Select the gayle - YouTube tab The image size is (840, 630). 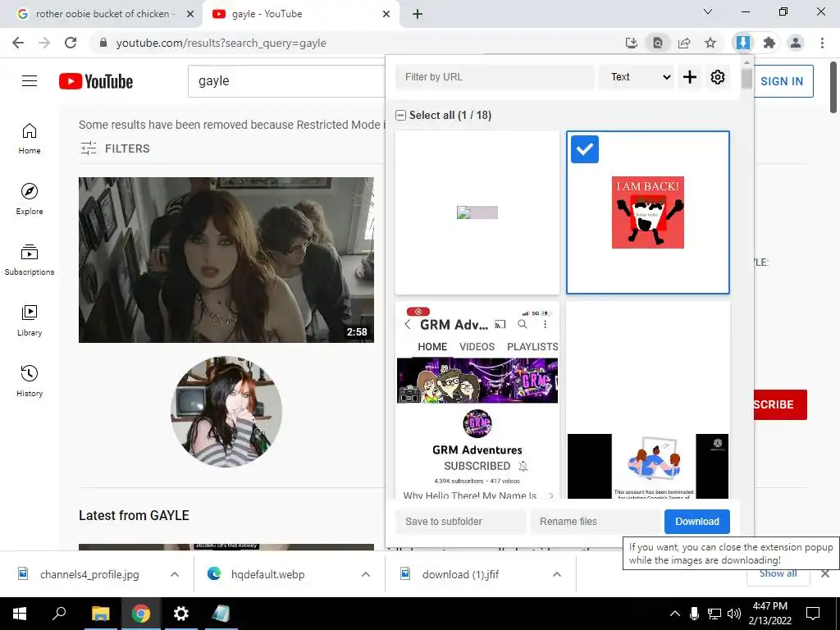point(300,14)
